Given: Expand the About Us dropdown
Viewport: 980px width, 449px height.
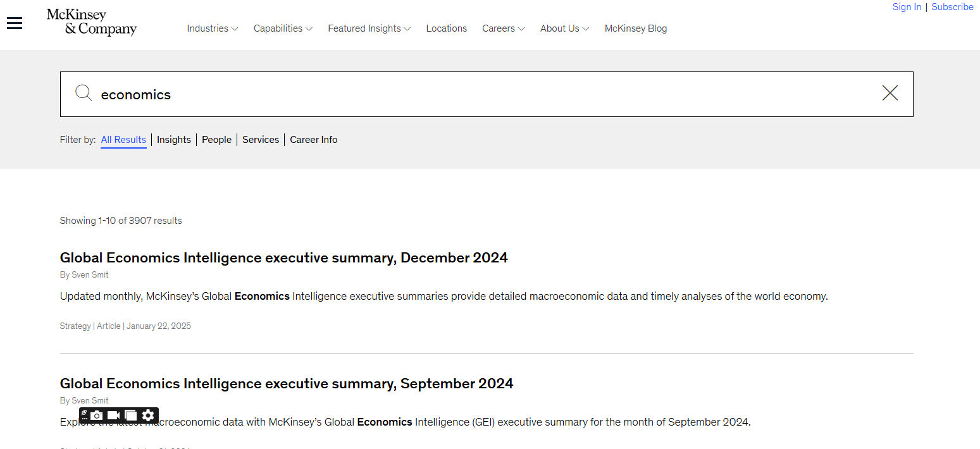Looking at the screenshot, I should coord(564,28).
